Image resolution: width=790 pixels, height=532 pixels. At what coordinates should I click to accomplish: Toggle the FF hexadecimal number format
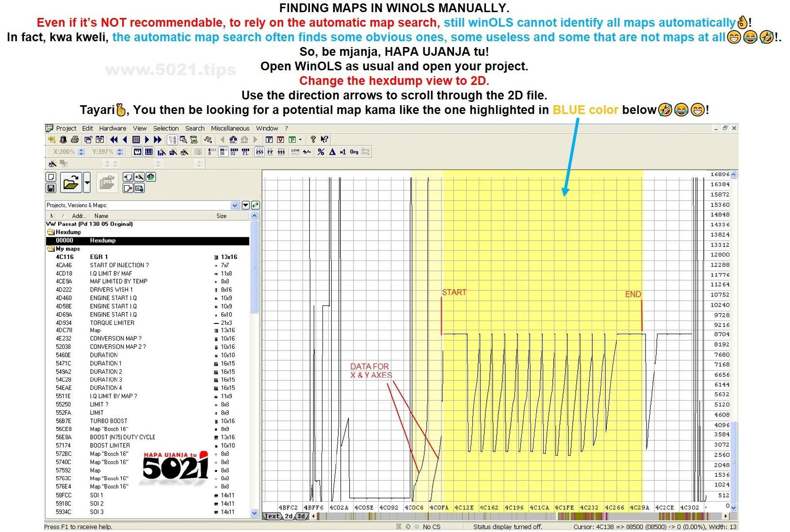tap(270, 152)
